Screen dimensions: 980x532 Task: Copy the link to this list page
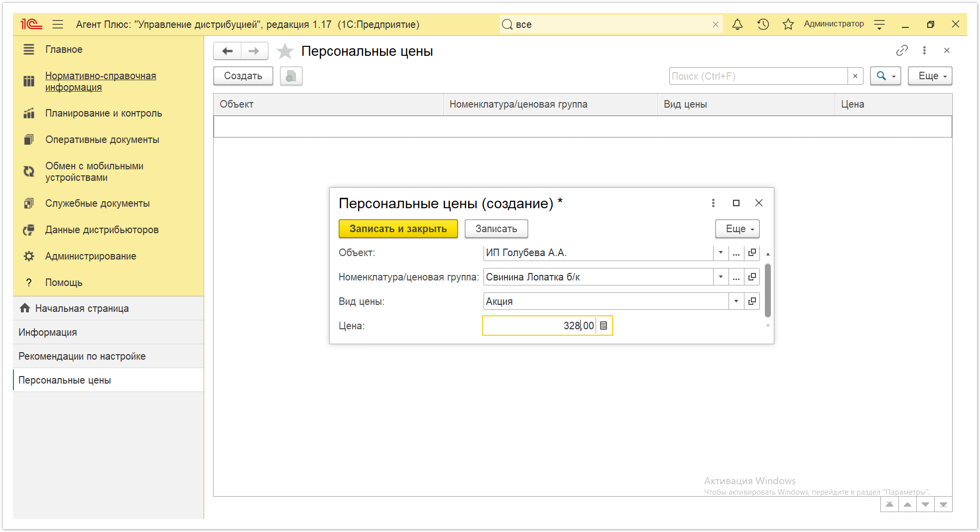[902, 50]
